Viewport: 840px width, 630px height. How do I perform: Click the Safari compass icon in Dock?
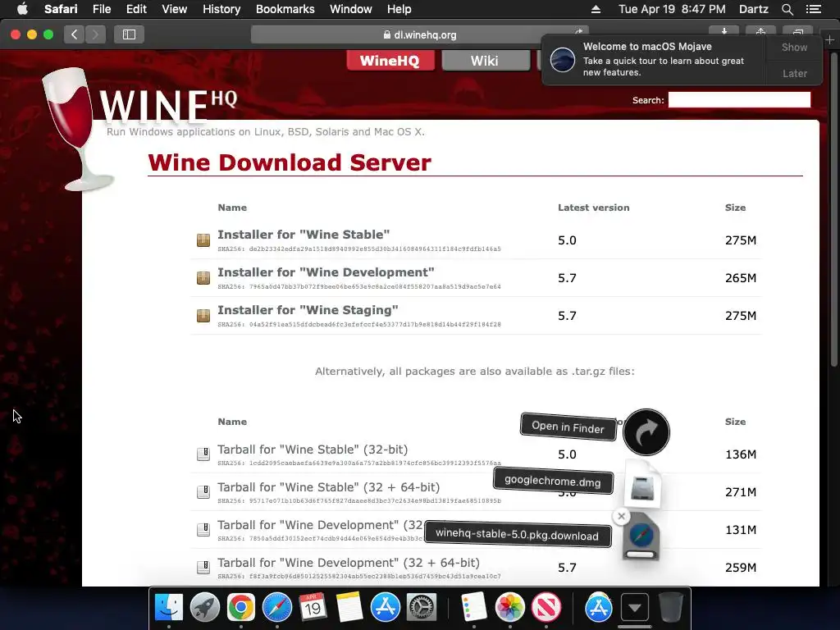[277, 608]
